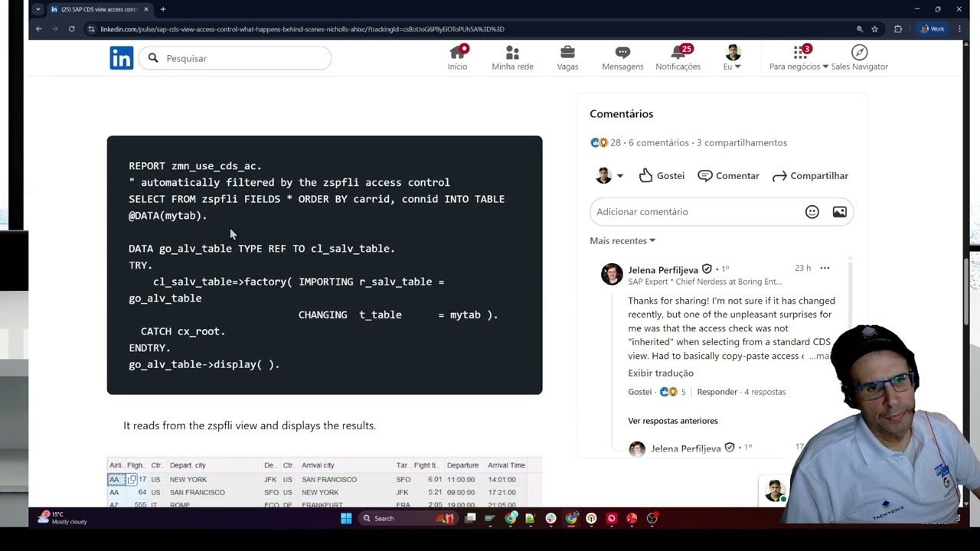Click Compartilhar button

[x=810, y=176]
